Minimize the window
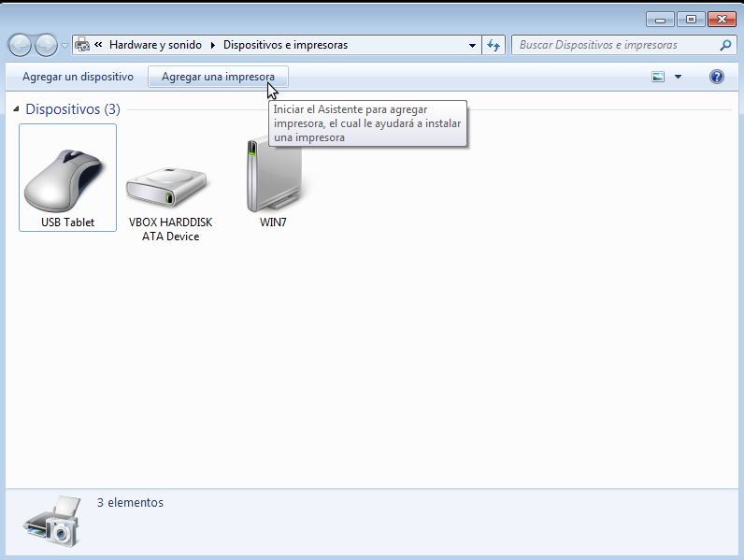The image size is (744, 560). [x=660, y=20]
